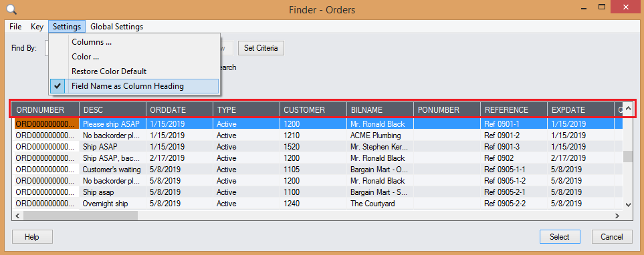Click the horizontal scrollbar right arrow
Screen dimensions: 644x255
pyautogui.click(x=617, y=215)
